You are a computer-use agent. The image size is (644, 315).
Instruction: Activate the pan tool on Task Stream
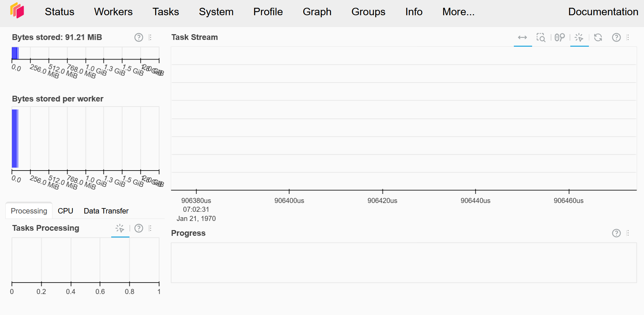click(x=523, y=38)
